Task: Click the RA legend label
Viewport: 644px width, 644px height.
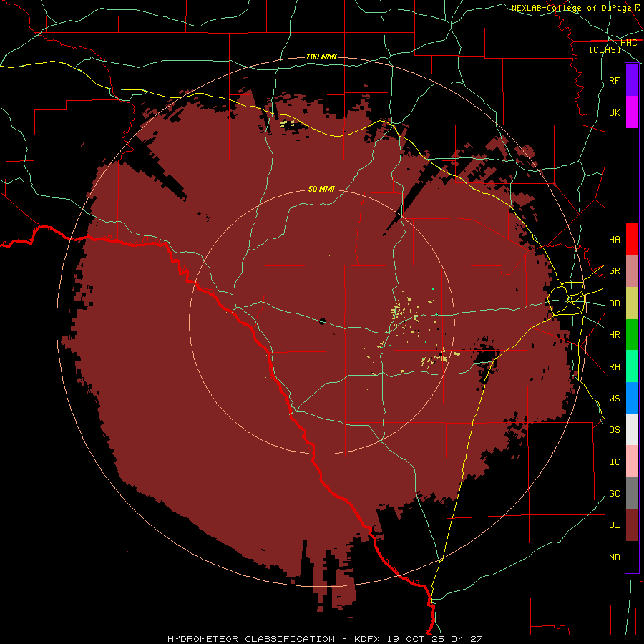Action: point(614,367)
